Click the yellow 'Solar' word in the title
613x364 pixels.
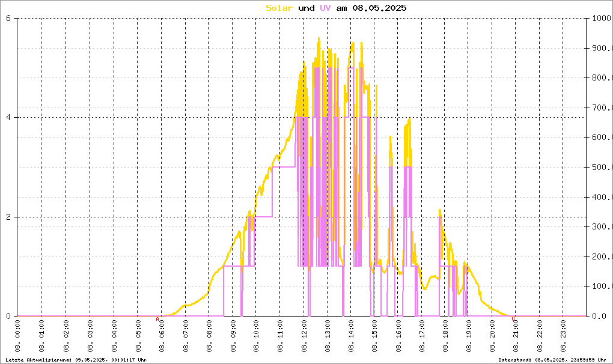coord(279,8)
